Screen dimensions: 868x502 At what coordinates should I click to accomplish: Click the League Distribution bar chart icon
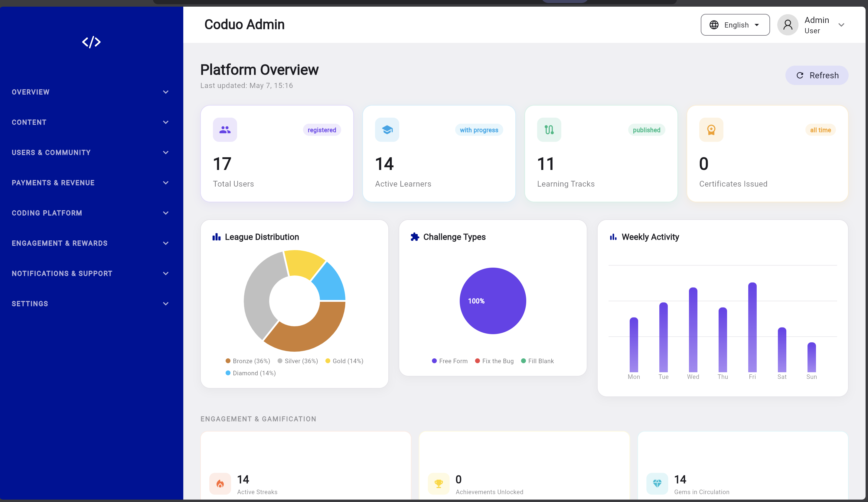[216, 237]
